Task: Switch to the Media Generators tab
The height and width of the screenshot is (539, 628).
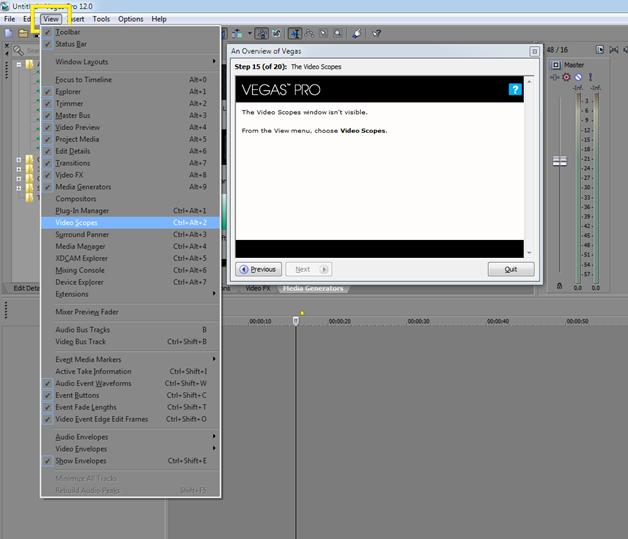Action: [313, 288]
